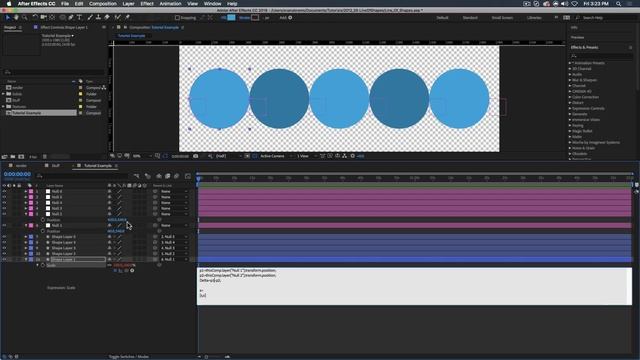Toggle the timeline Draft 3D icon
Image resolution: width=640 pixels, height=360 pixels.
148,176
